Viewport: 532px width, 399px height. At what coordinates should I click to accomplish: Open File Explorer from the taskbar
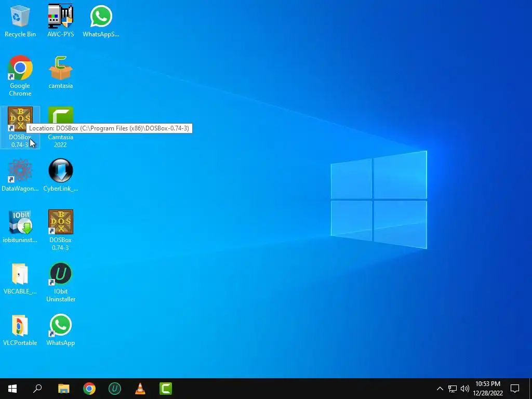(63, 389)
